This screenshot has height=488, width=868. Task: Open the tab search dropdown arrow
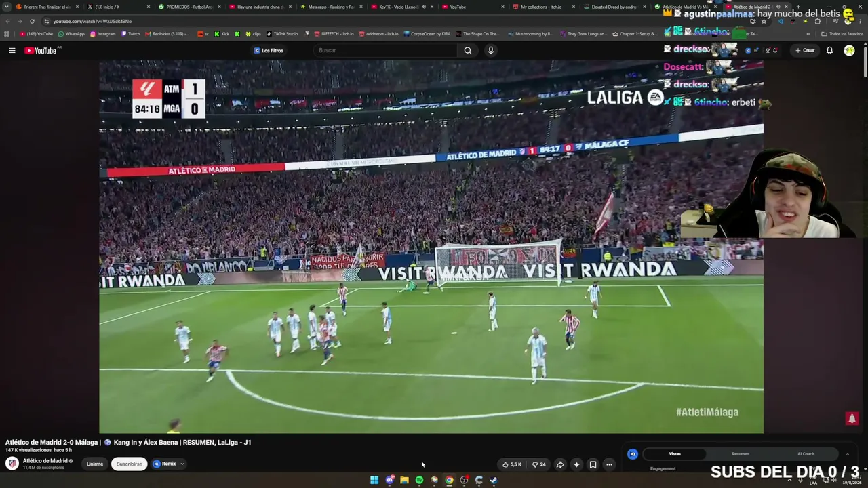[7, 7]
